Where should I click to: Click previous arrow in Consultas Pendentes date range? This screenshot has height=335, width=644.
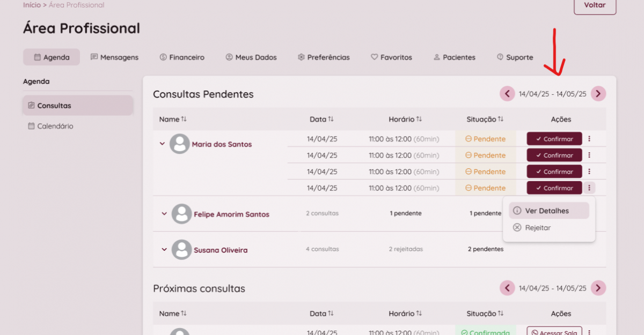pyautogui.click(x=507, y=94)
